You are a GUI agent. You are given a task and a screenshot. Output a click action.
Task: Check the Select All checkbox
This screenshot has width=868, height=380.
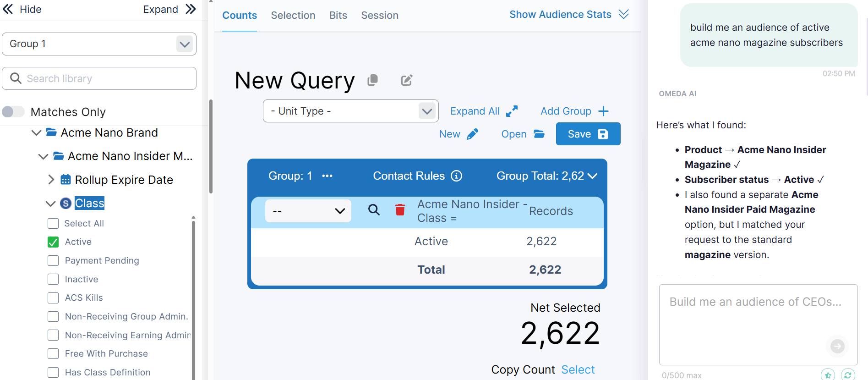tap(53, 223)
